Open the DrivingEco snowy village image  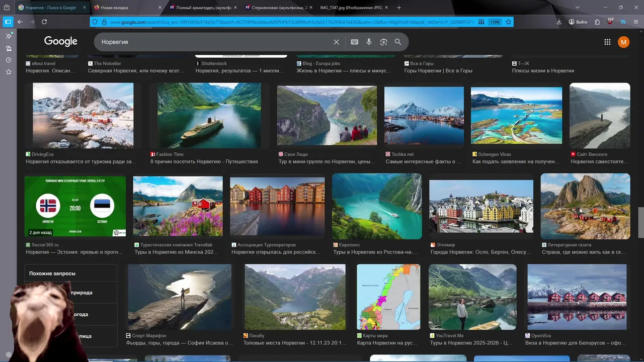click(x=83, y=116)
